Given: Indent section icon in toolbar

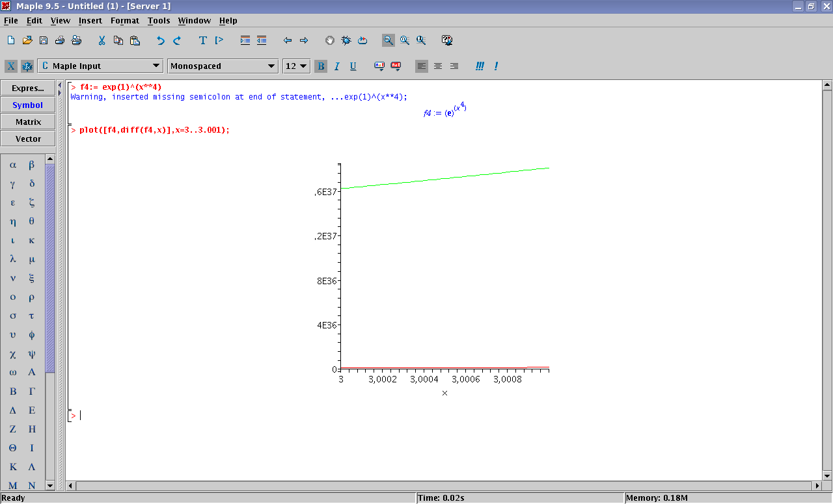Looking at the screenshot, I should [x=245, y=40].
